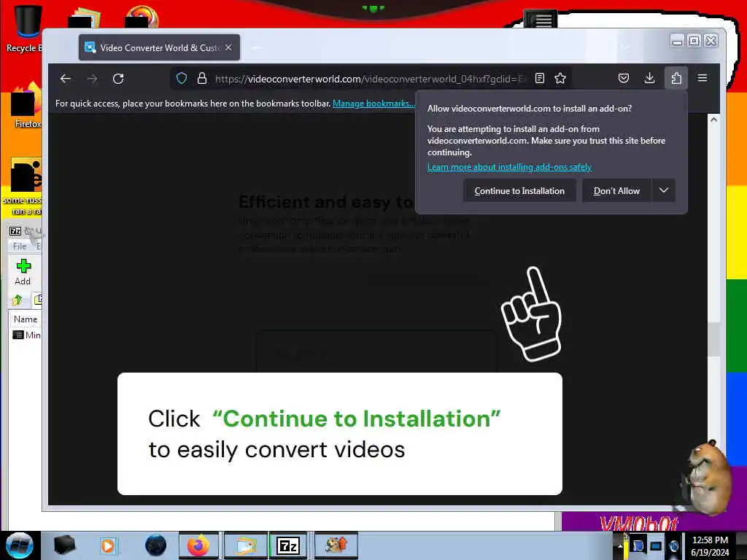Expand the Don't Allow dropdown arrow
This screenshot has height=560, width=747.
[664, 190]
